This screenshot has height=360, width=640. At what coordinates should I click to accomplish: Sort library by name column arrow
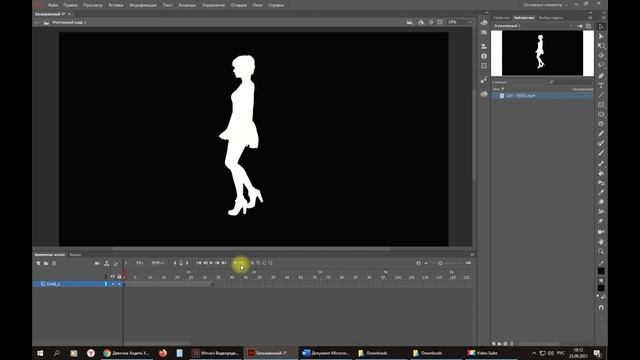pyautogui.click(x=502, y=89)
